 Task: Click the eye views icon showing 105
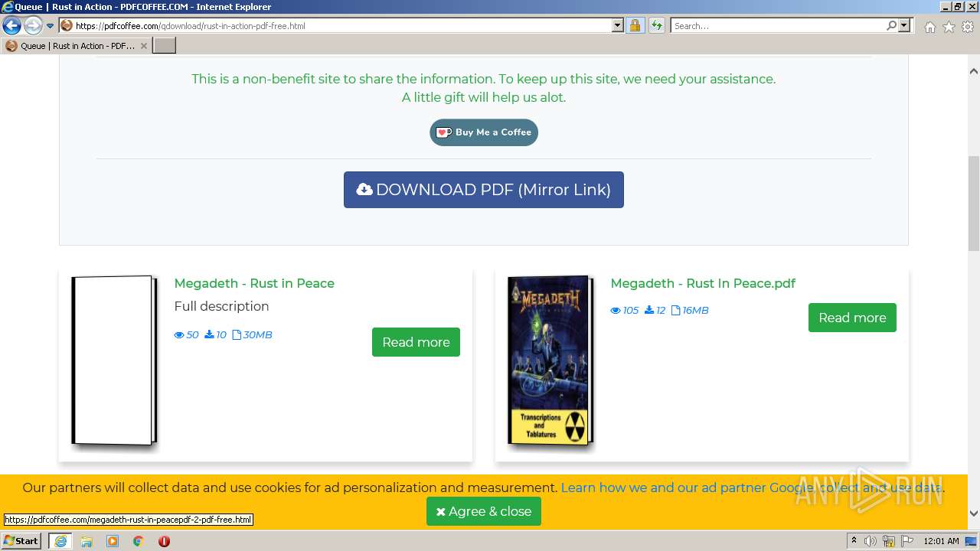tap(616, 311)
